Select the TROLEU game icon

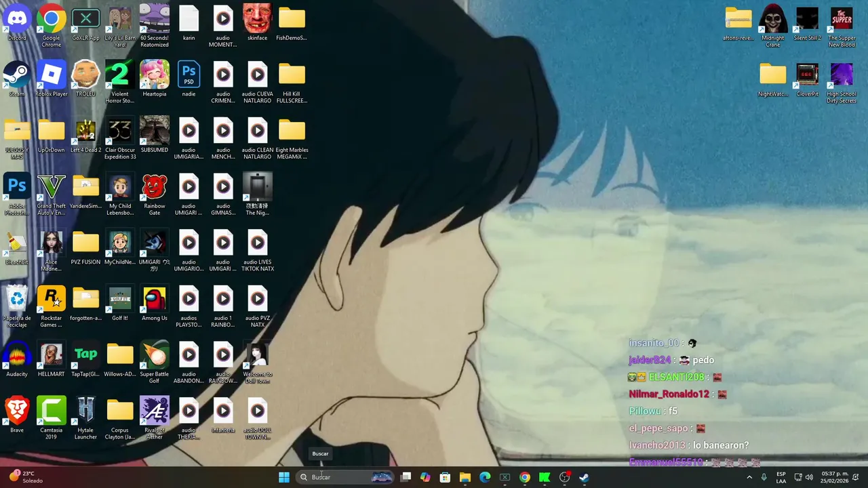(x=85, y=79)
